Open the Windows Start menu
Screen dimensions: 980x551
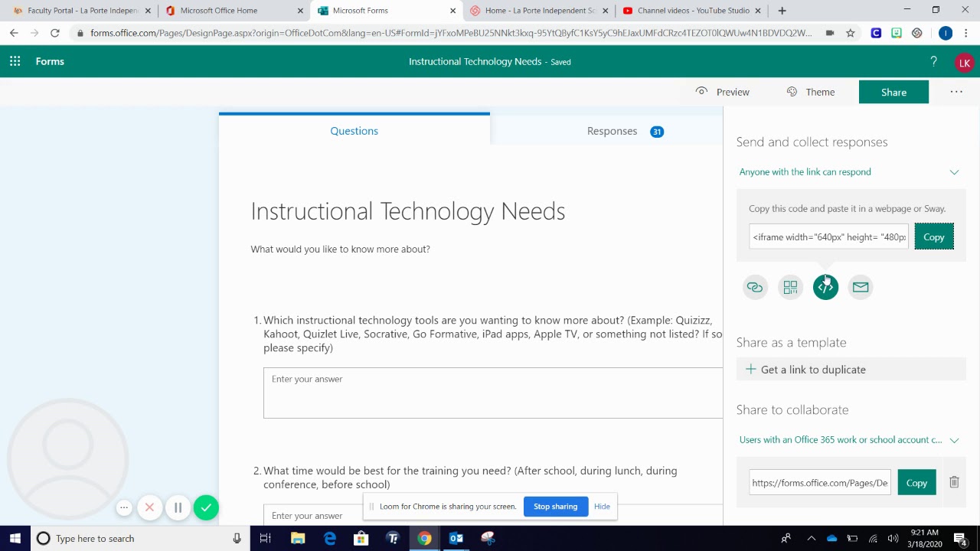[x=15, y=538]
